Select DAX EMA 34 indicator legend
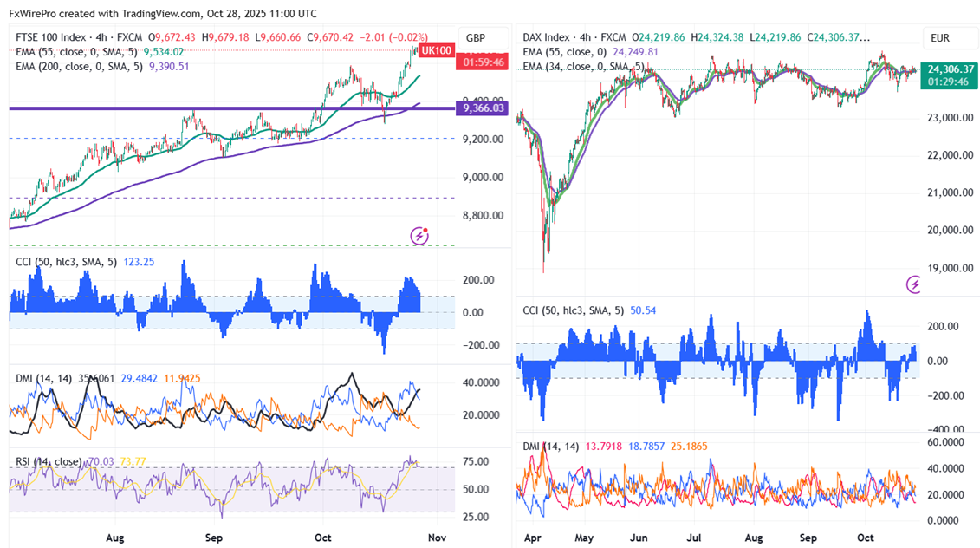This screenshot has width=980, height=548. tap(583, 66)
